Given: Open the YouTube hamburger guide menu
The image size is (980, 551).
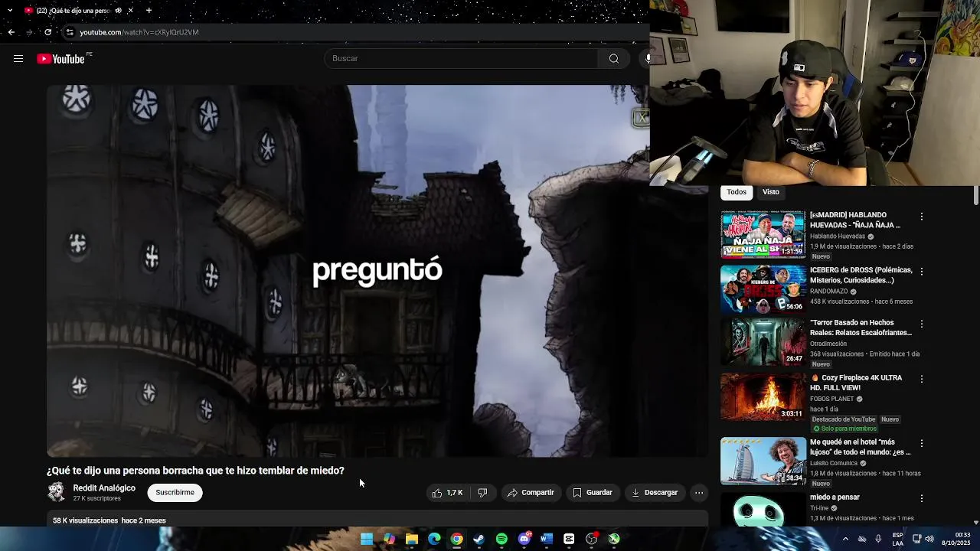Looking at the screenshot, I should [x=18, y=59].
